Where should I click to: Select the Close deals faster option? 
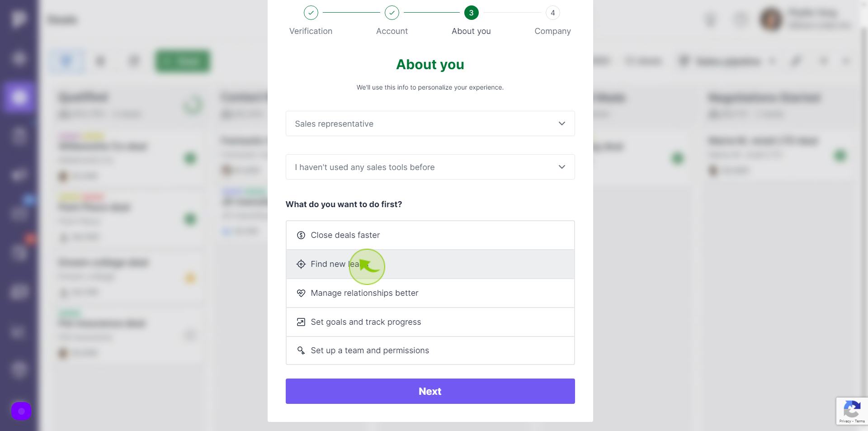tap(430, 235)
